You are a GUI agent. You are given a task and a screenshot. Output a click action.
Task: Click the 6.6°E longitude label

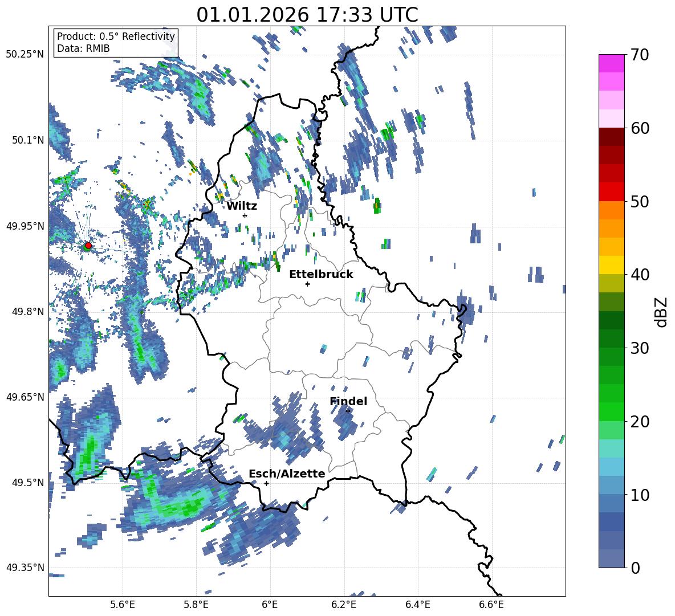491,605
